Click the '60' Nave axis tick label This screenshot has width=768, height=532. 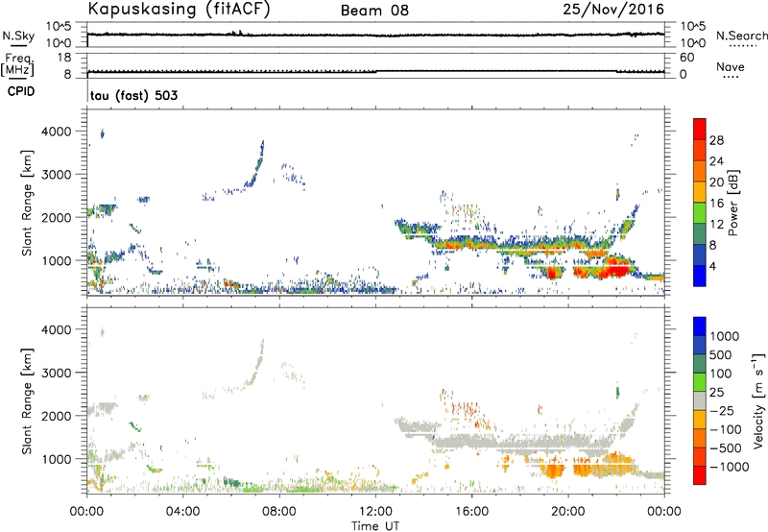pos(686,58)
